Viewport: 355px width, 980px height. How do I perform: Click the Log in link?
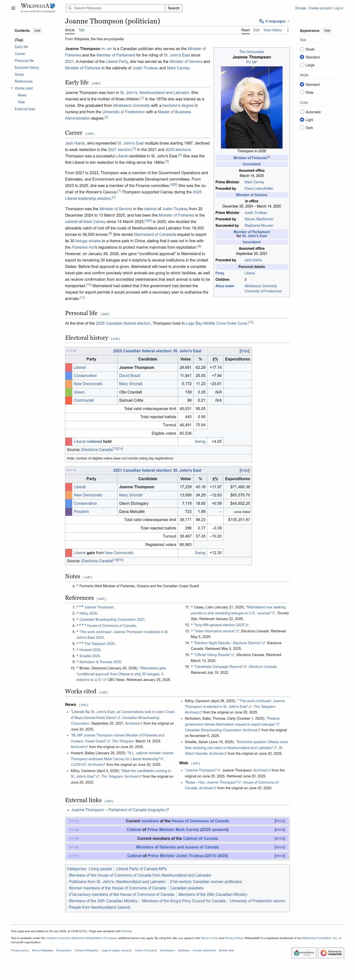(x=338, y=8)
